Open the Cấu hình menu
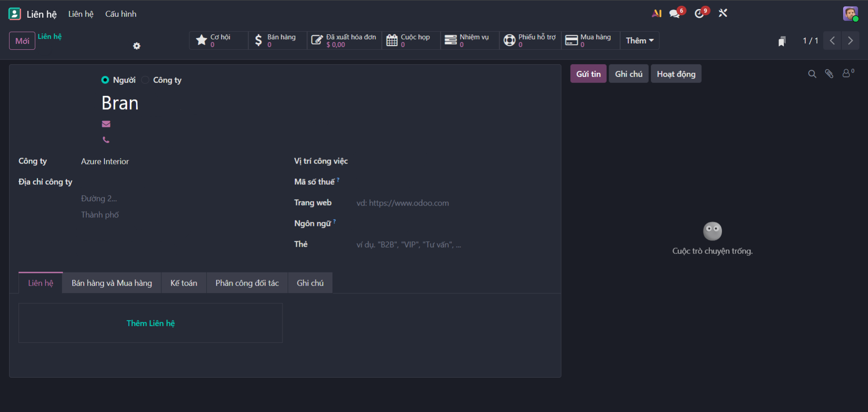The image size is (868, 412). point(121,14)
